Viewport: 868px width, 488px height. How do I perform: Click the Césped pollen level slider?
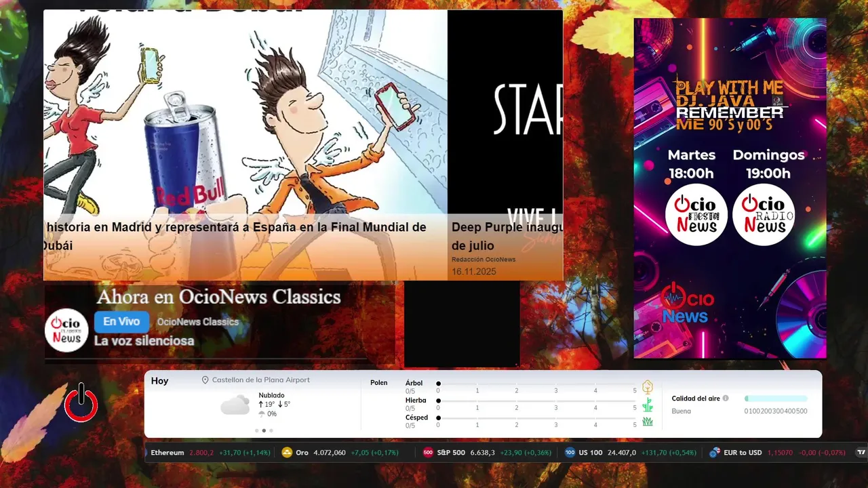coord(536,418)
